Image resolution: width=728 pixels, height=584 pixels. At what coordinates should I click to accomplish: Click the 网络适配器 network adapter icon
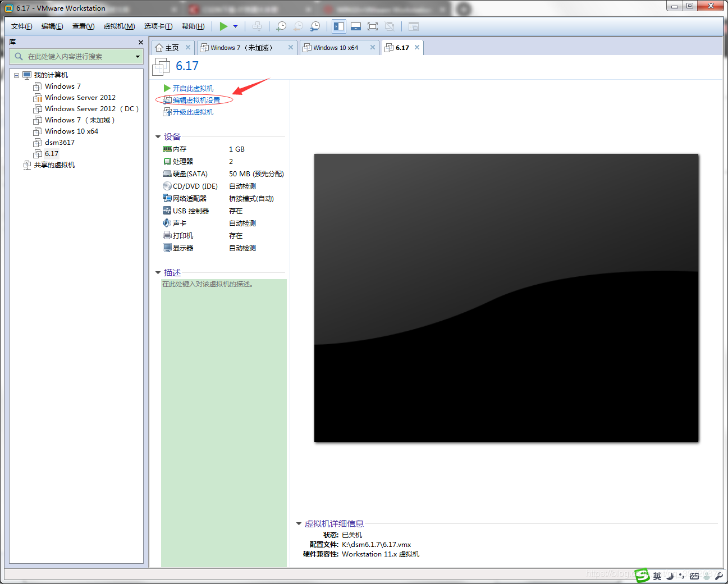(x=167, y=199)
